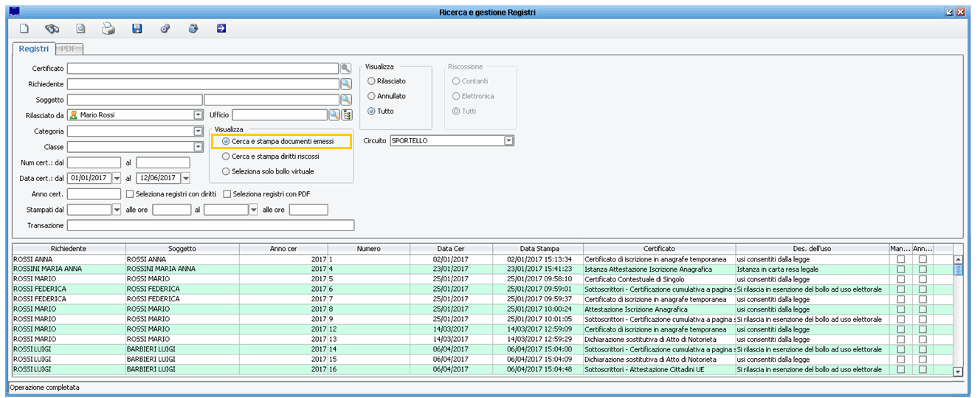Viewport: 980px width, 398px height.
Task: Open the Circuito SPORTELLO dropdown
Action: [508, 140]
